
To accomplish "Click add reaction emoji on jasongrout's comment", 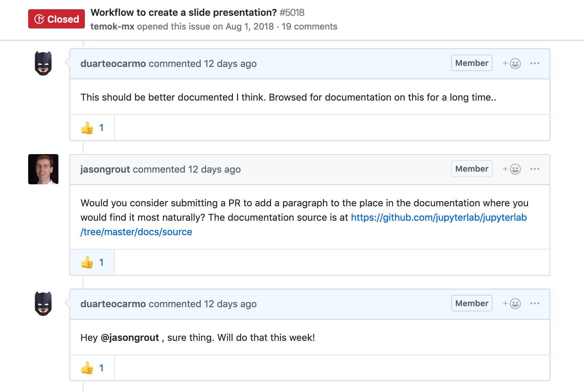I will tap(512, 169).
